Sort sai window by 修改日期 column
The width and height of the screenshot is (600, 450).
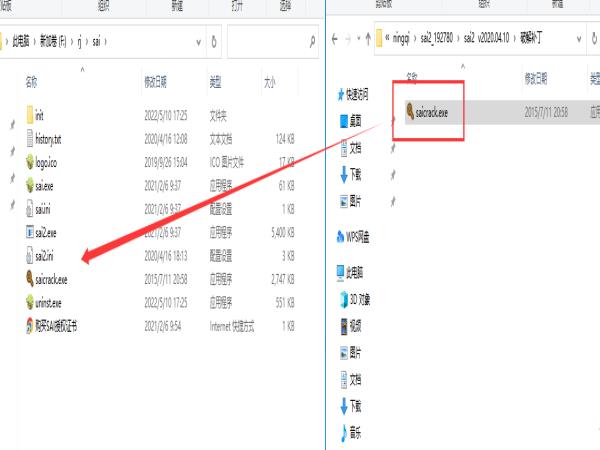pos(155,82)
